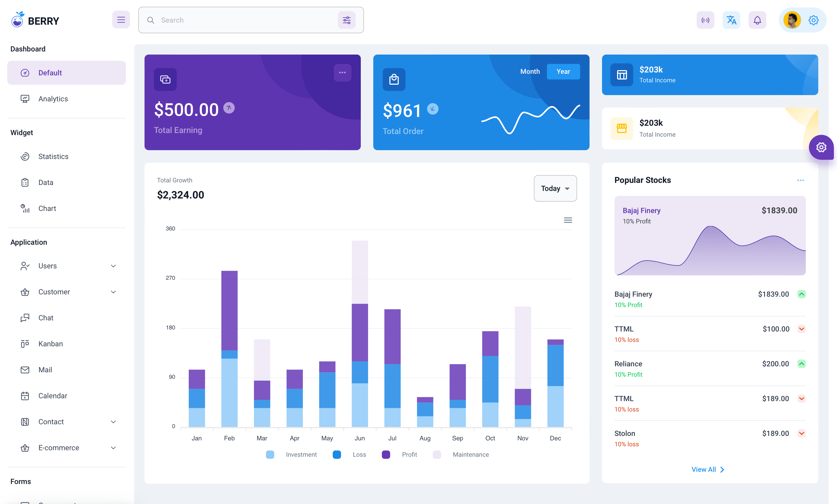Expand the E-commerce menu section
Viewport: 837px width, 504px height.
(x=66, y=447)
